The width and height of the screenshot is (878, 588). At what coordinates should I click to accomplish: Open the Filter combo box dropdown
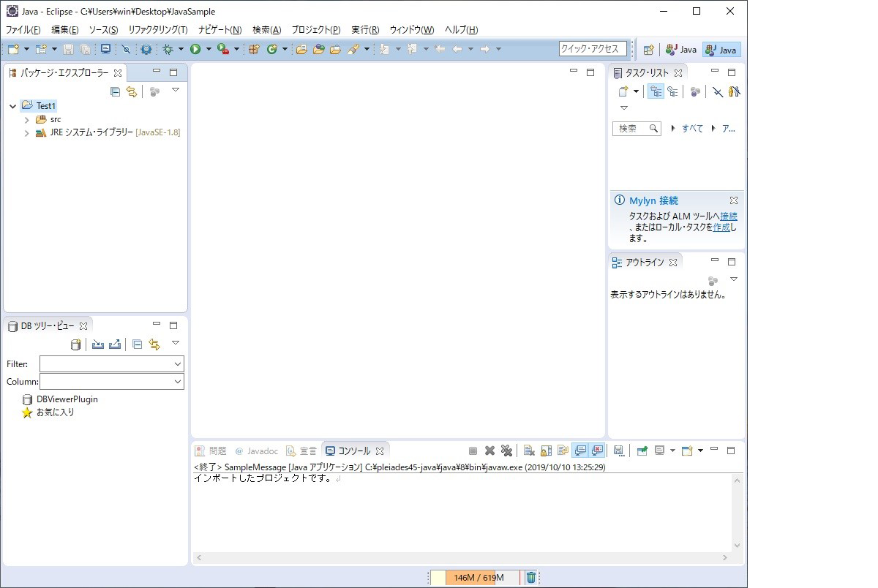178,363
